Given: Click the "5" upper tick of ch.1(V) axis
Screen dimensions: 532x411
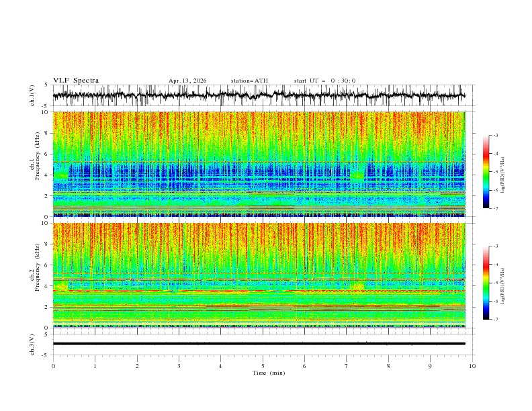Looking at the screenshot, I should pos(46,85).
